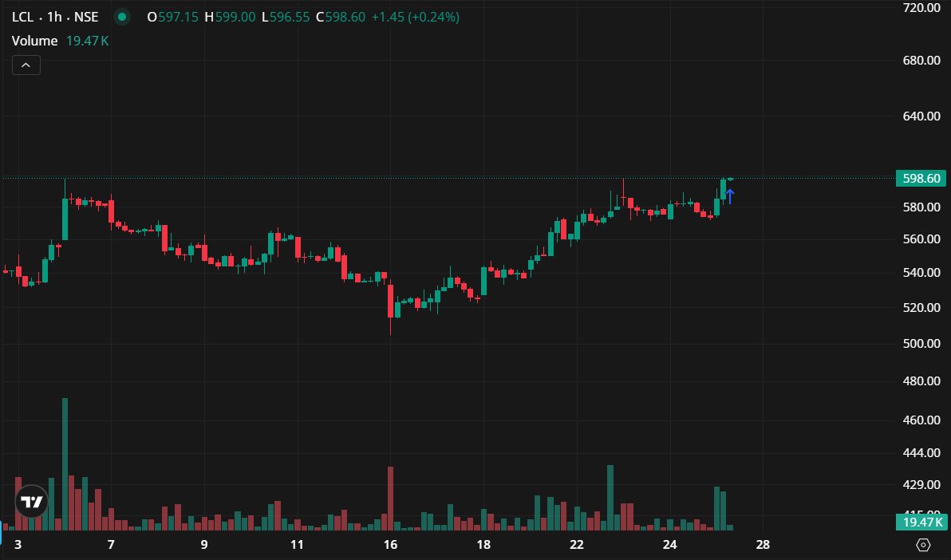Click the 540.00 price axis label
This screenshot has width=951, height=560.
click(921, 272)
